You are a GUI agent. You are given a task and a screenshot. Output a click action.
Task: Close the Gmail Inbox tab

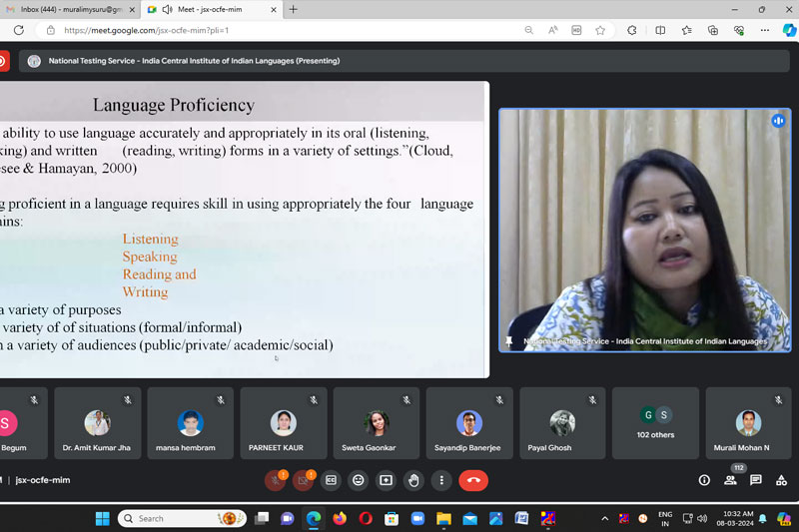132,9
